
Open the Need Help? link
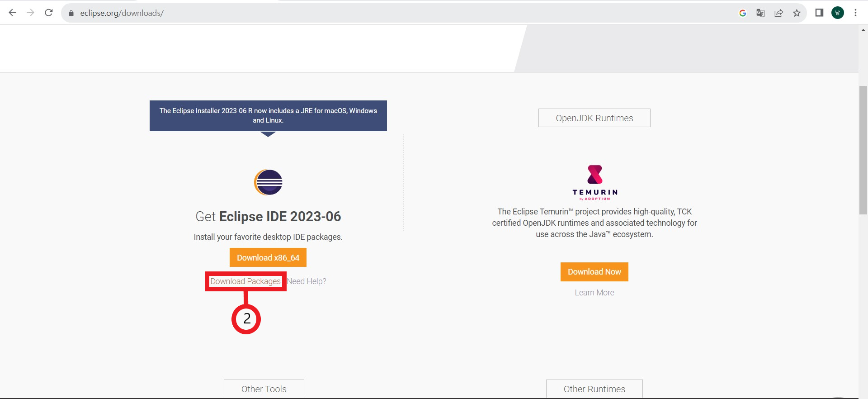[307, 281]
